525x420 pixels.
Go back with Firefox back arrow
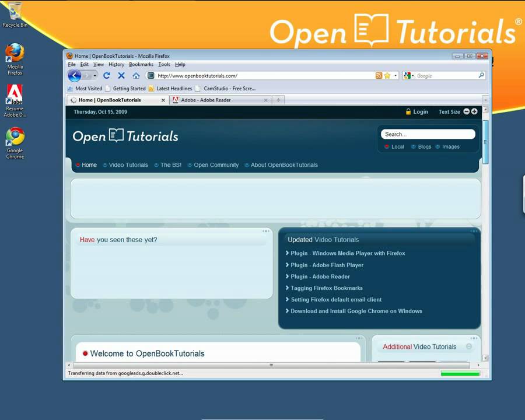pyautogui.click(x=74, y=76)
